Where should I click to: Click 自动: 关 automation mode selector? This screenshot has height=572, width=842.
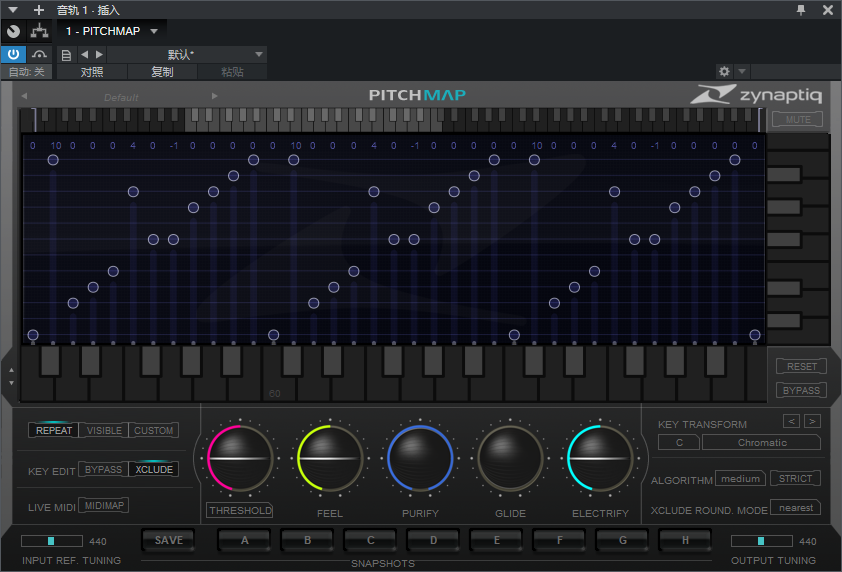(x=26, y=71)
